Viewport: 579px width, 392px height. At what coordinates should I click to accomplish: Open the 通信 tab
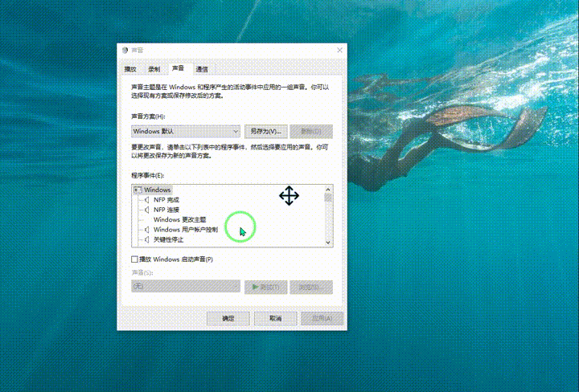(202, 69)
